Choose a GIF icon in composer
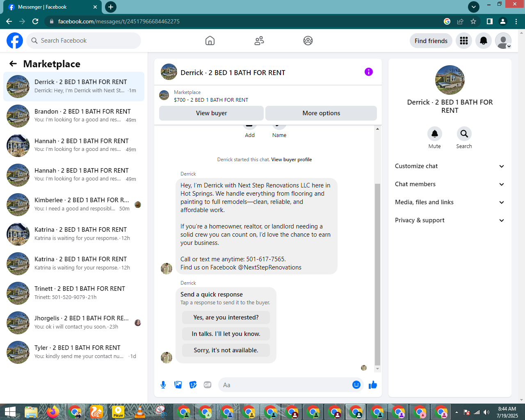 tap(208, 385)
